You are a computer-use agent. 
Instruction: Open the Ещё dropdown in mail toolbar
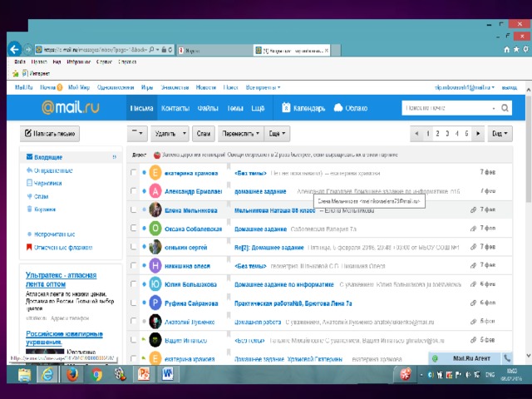click(277, 133)
